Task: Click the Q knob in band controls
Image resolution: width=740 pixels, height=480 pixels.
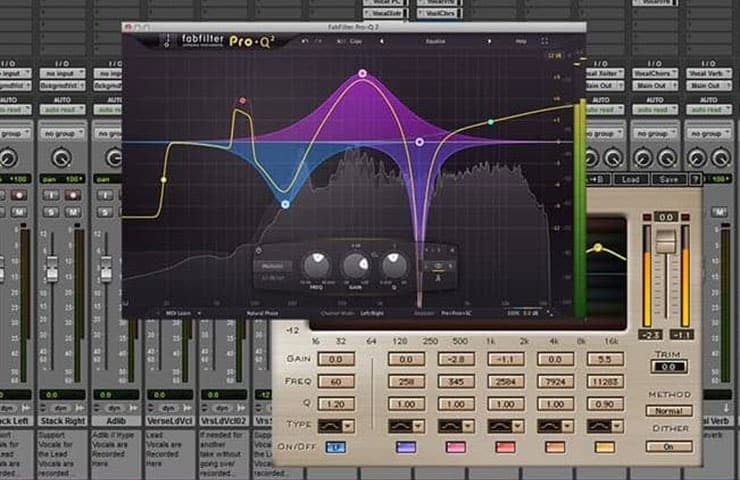Action: pyautogui.click(x=394, y=264)
